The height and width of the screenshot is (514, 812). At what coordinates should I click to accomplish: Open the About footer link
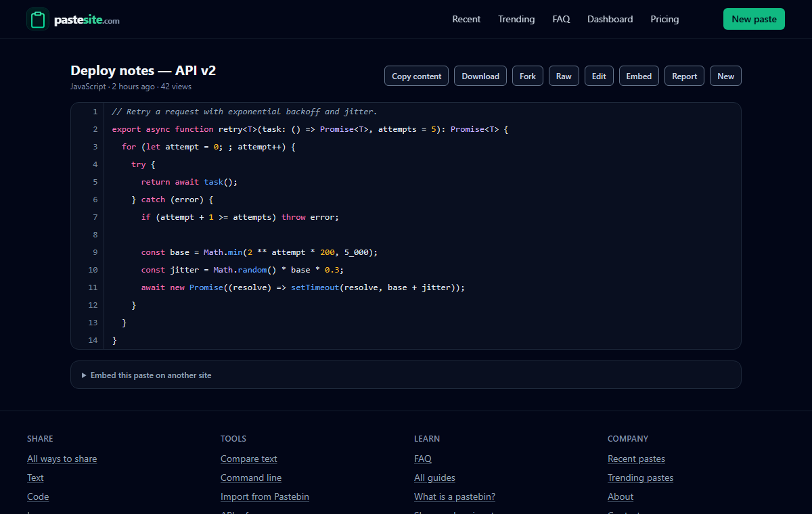pos(621,496)
